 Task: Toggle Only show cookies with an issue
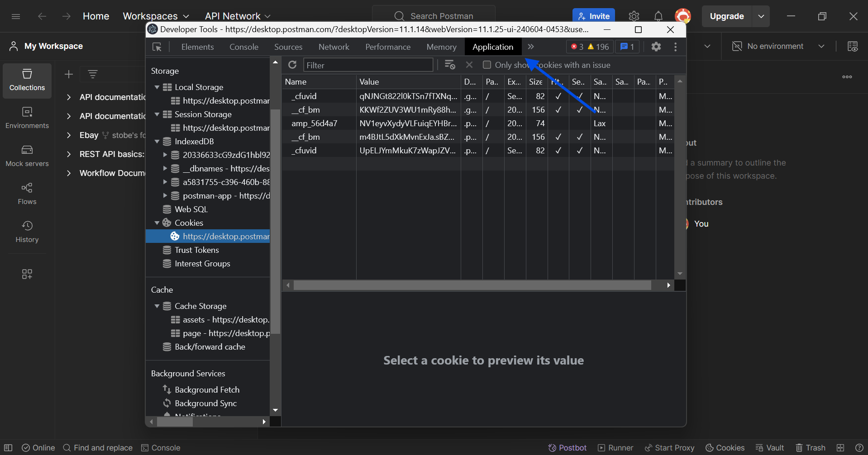tap(487, 65)
